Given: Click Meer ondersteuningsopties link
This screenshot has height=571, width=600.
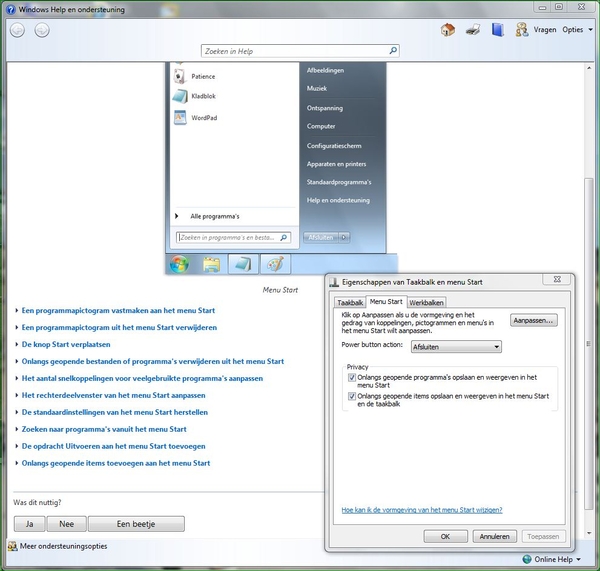Looking at the screenshot, I should [x=64, y=546].
